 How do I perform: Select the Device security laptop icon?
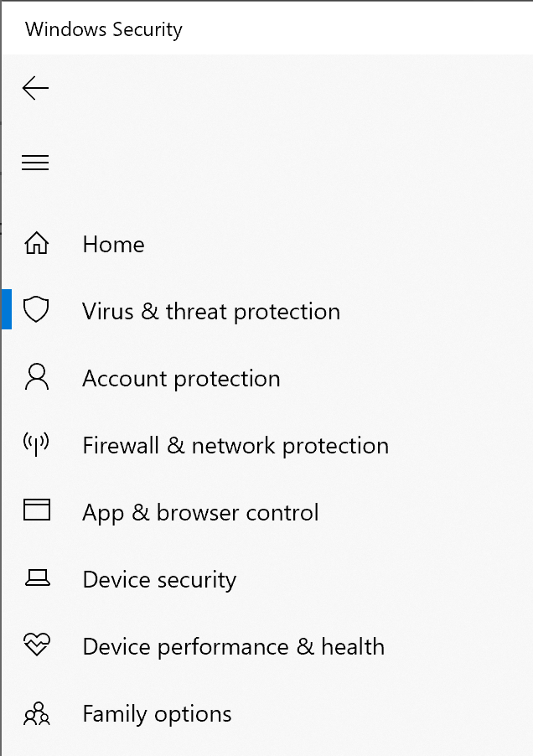(x=35, y=578)
